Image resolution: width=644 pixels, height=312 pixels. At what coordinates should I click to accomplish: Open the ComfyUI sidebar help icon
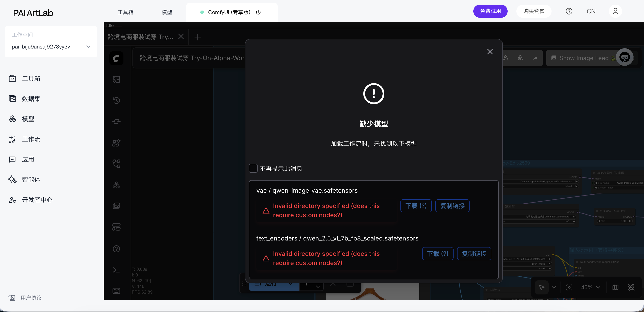116,249
